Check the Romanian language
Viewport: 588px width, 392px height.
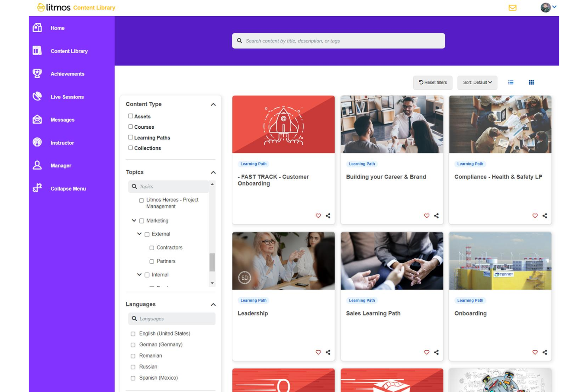click(133, 356)
